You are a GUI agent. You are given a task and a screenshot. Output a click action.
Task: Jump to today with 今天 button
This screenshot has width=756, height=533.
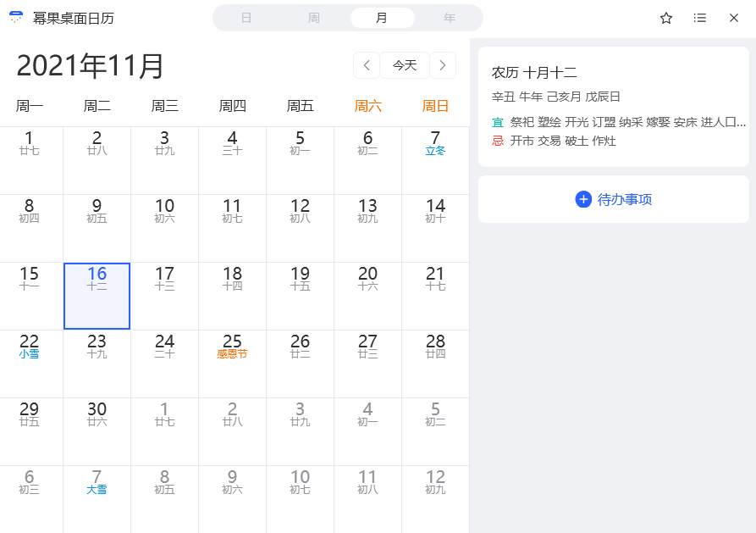coord(405,65)
